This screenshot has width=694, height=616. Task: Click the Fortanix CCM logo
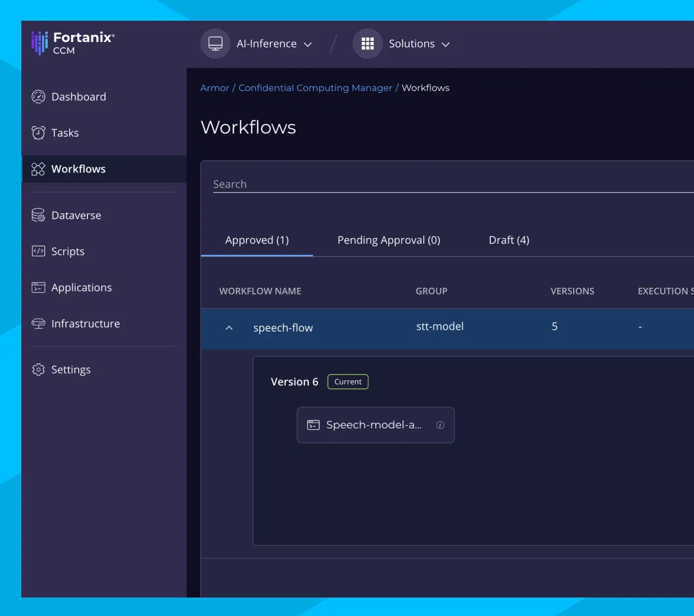point(73,43)
